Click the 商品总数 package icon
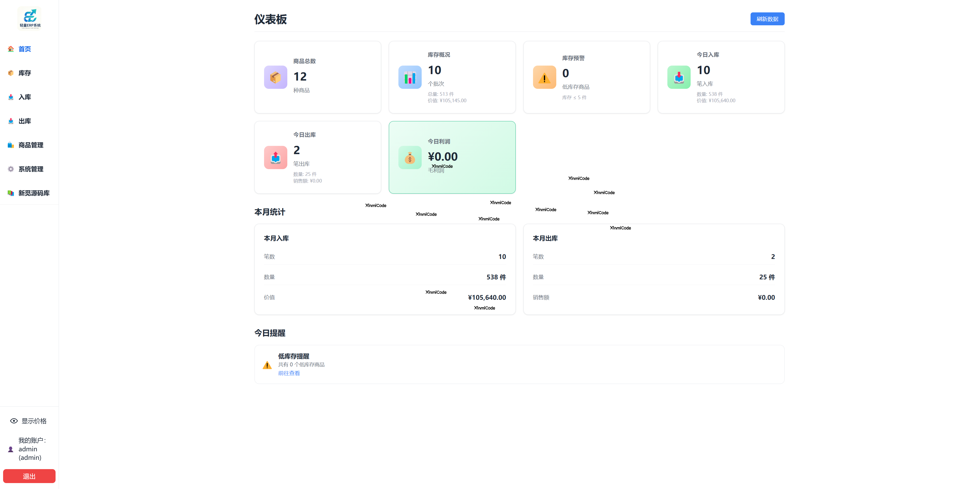 point(275,77)
